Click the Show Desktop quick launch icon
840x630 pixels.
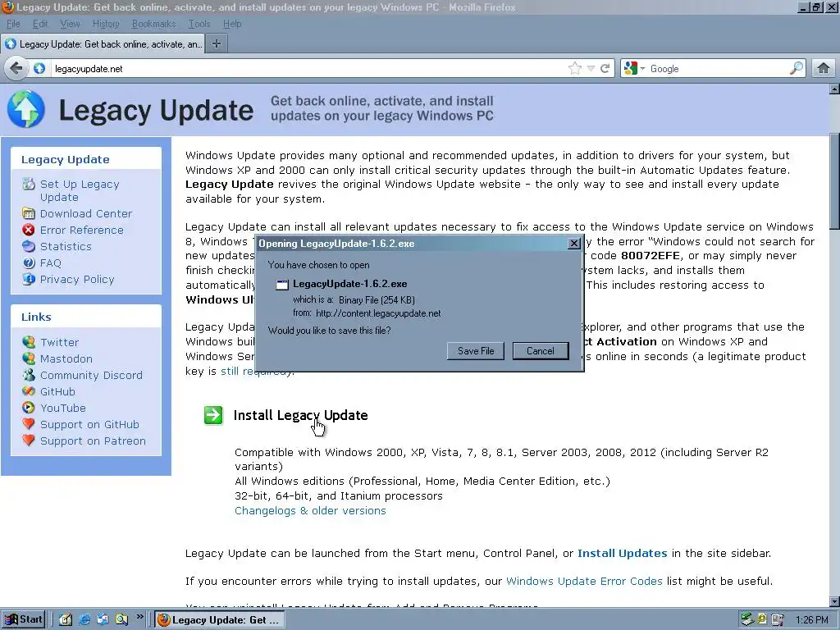66,620
